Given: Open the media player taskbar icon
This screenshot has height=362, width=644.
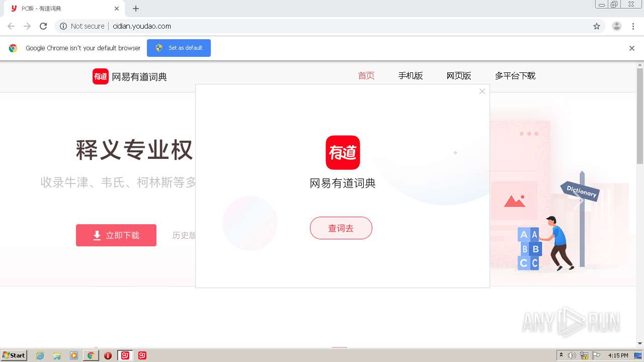Looking at the screenshot, I should [74, 355].
